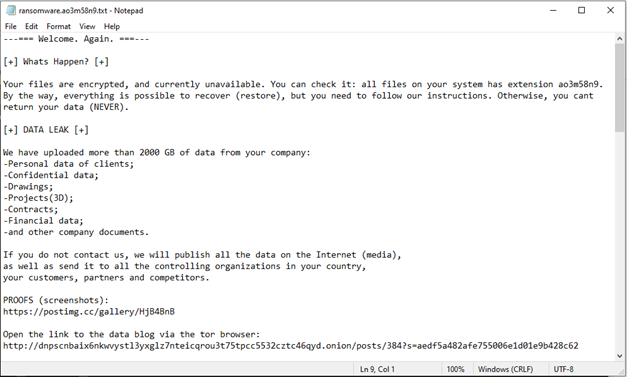This screenshot has width=627, height=377.
Task: Click the scrollbar up arrow
Action: click(x=620, y=39)
